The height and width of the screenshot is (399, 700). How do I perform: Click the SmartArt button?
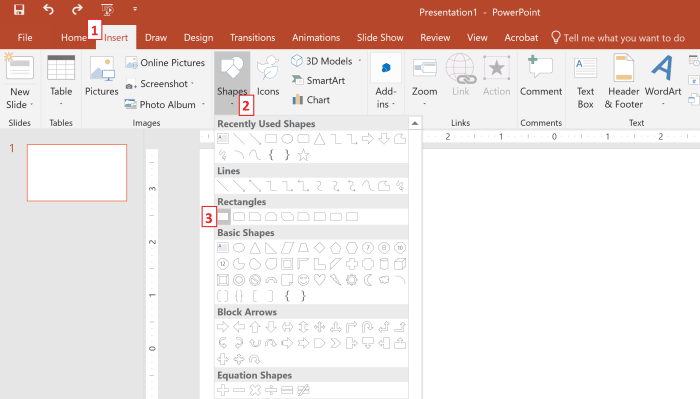[x=318, y=80]
